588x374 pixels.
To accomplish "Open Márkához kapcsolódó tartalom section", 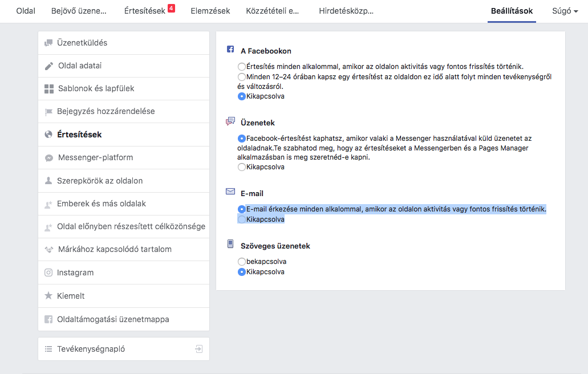I will 124,250.
